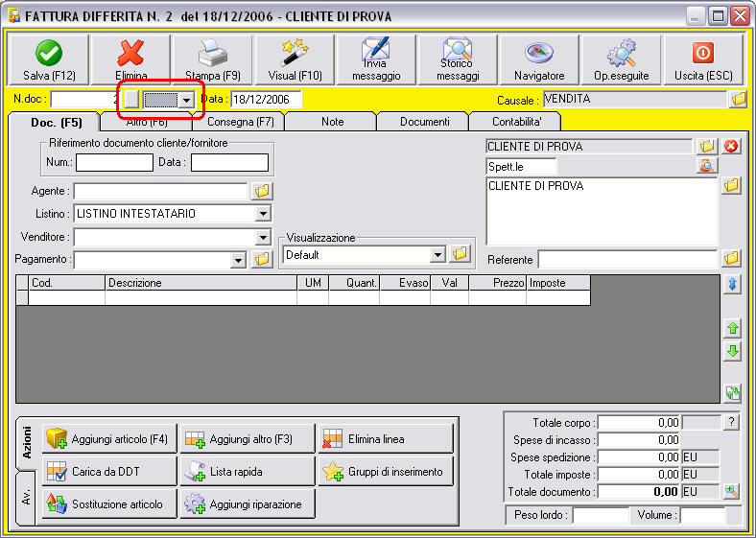The height and width of the screenshot is (538, 756).
Task: Select the vertical Azioni tab
Action: tap(26, 442)
